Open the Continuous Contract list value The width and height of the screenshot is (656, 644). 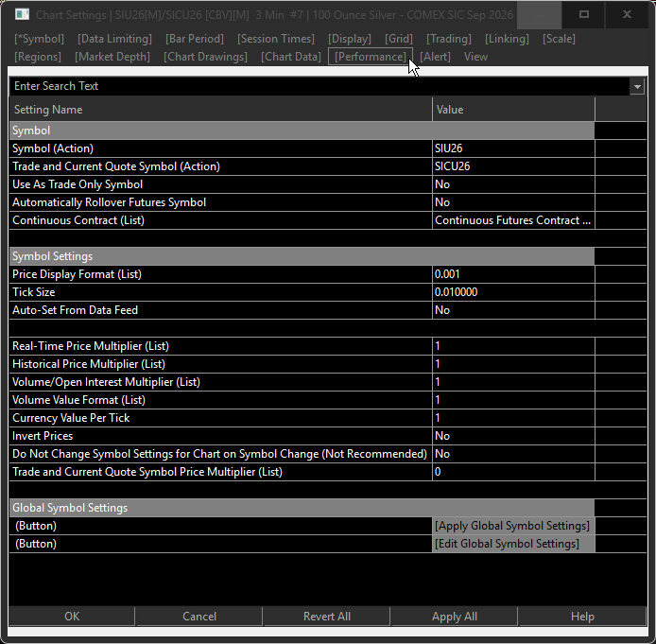click(x=513, y=220)
